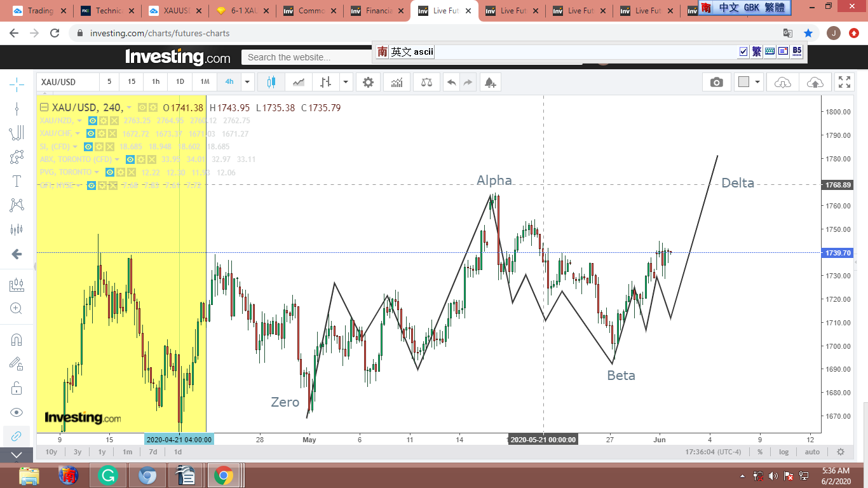Select the forecast and measurement tool
Screen dimensions: 868x488
tap(17, 229)
